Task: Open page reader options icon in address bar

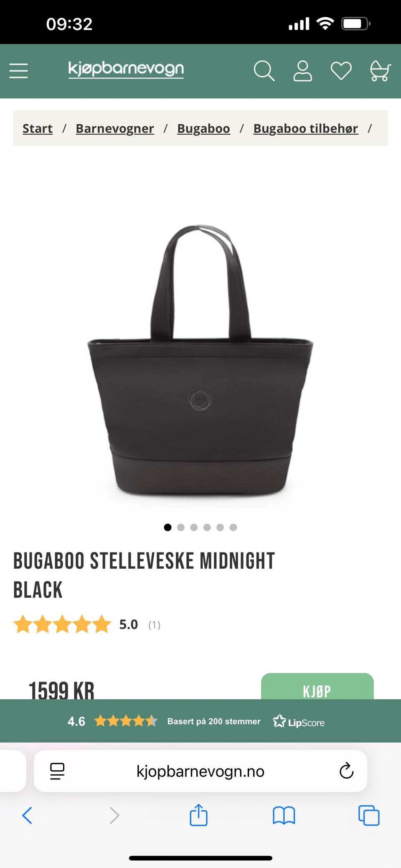Action: pyautogui.click(x=57, y=771)
